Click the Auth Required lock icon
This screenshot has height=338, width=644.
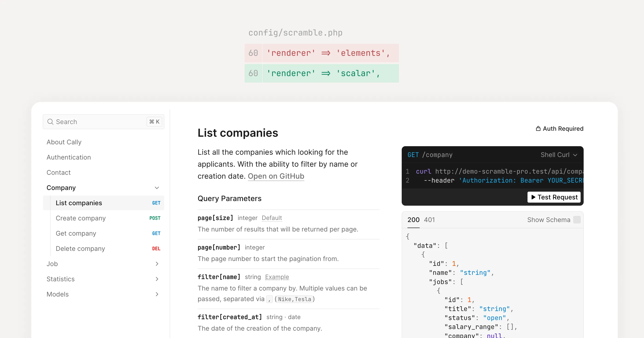538,129
